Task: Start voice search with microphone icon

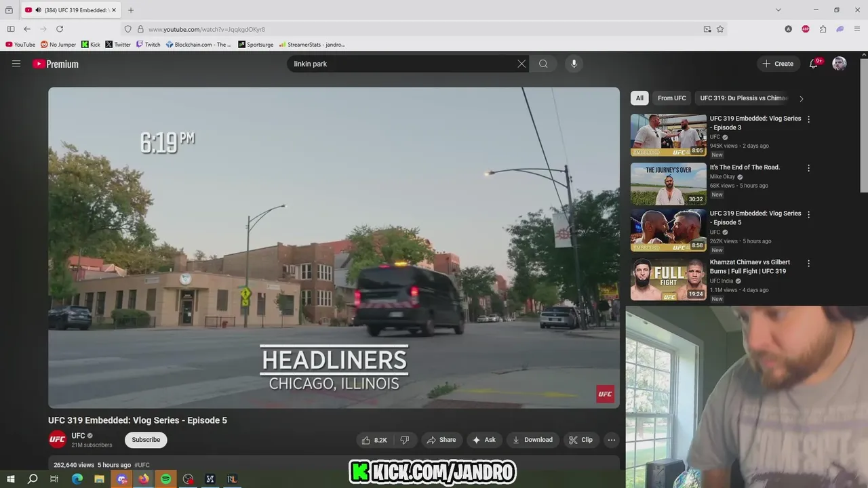Action: [x=574, y=64]
